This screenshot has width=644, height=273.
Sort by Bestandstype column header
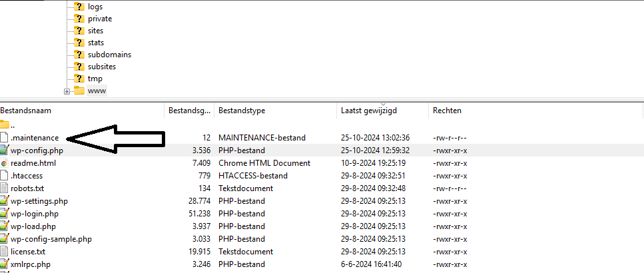242,111
